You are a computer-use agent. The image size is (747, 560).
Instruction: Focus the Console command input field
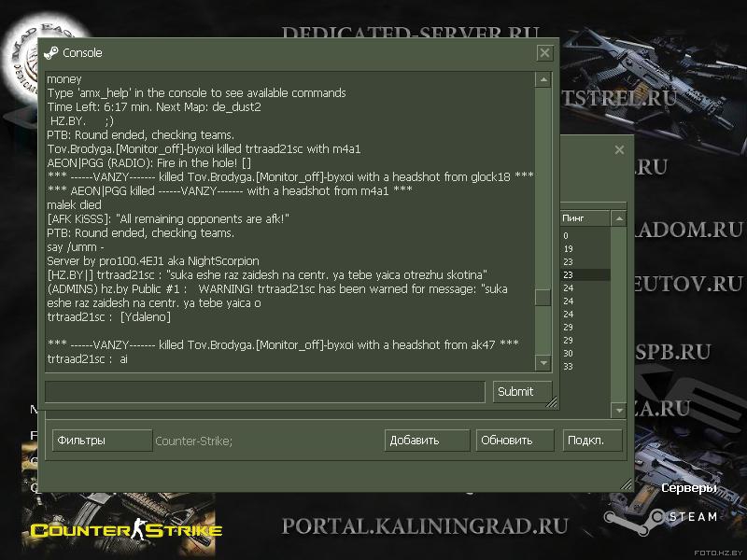[x=265, y=391]
